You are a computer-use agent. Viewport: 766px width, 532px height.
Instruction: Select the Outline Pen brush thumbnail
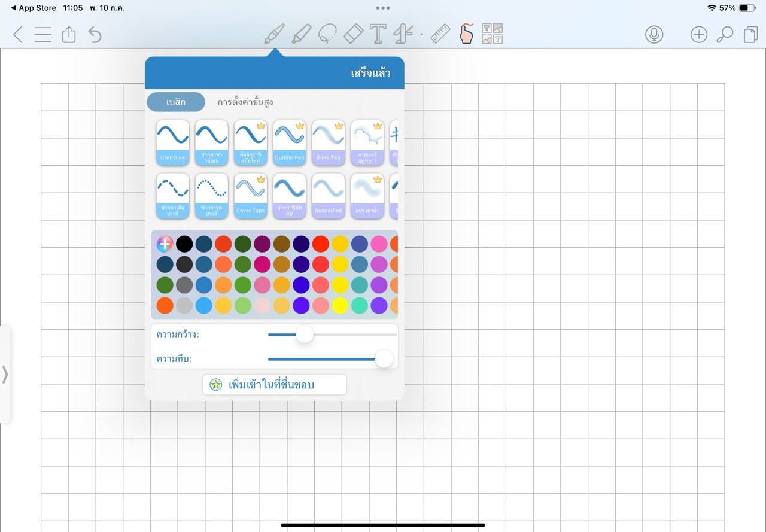(290, 143)
